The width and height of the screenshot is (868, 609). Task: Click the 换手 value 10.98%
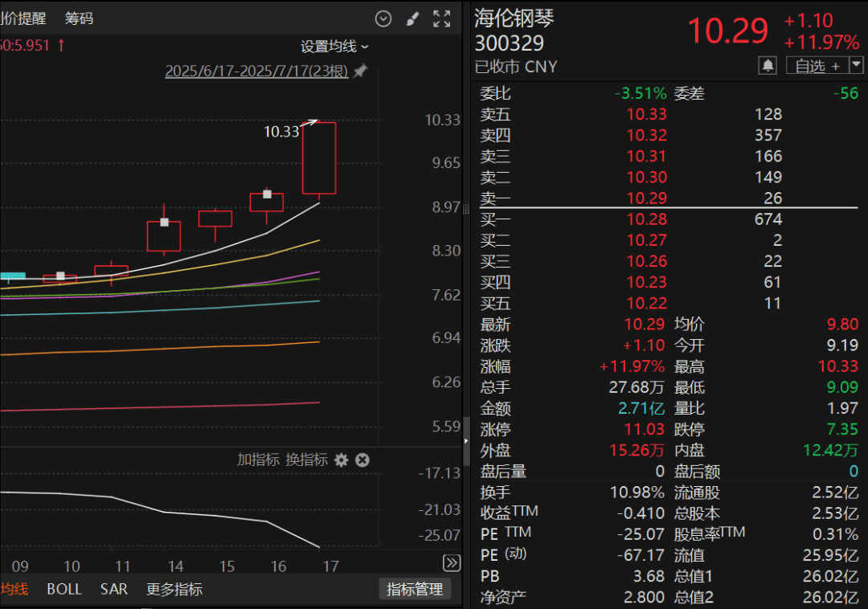point(637,493)
